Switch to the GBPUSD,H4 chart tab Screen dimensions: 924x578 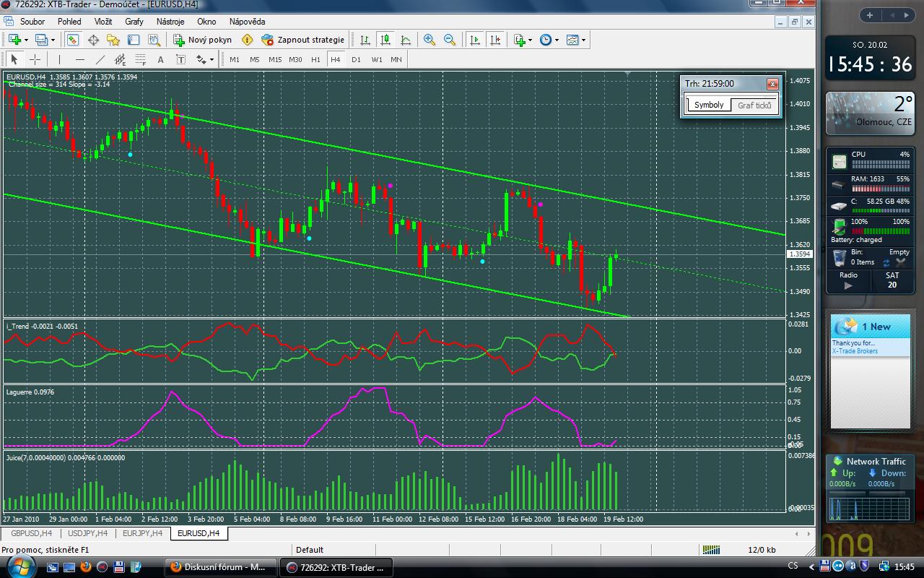(x=31, y=533)
